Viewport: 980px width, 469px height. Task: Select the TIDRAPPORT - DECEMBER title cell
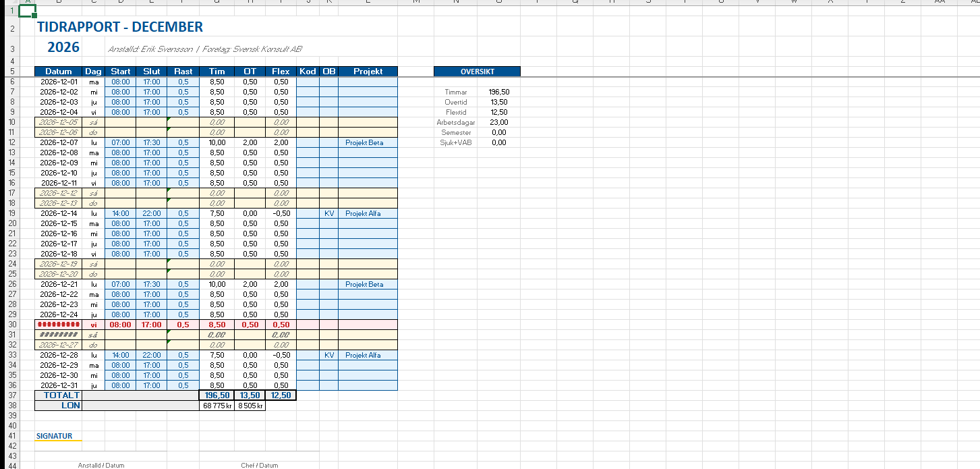click(120, 28)
